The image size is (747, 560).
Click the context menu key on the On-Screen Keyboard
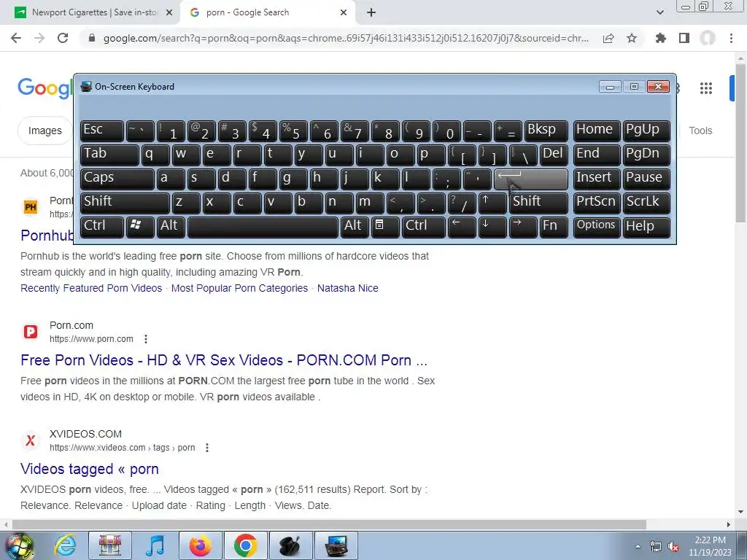pos(385,227)
